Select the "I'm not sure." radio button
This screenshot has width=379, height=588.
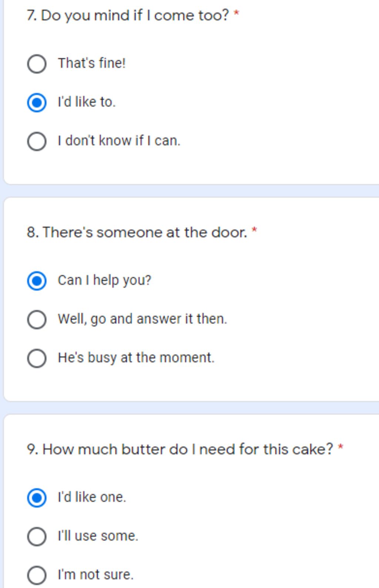click(37, 575)
